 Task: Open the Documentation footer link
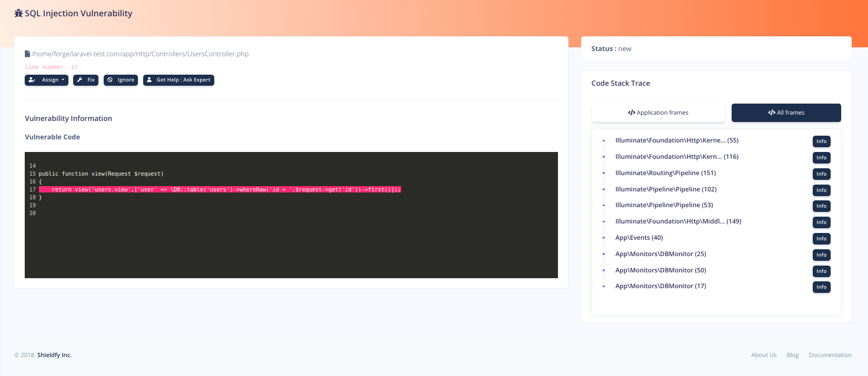[830, 355]
